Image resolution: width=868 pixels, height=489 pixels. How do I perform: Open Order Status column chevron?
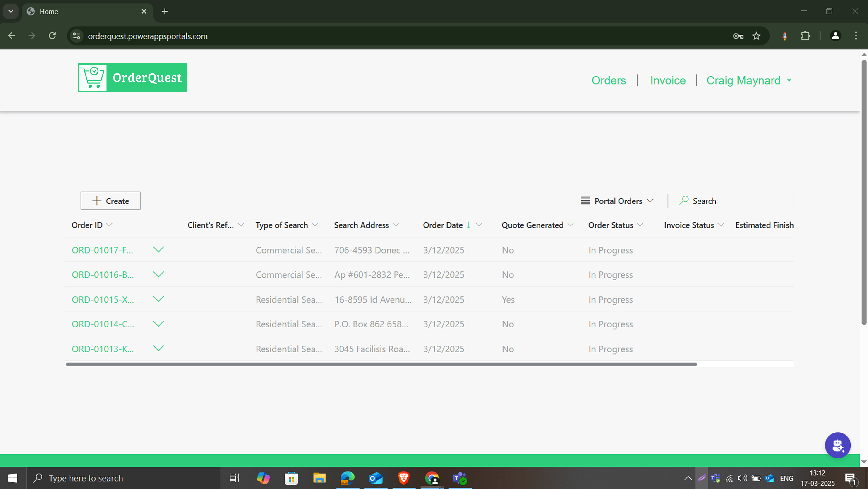pos(640,225)
